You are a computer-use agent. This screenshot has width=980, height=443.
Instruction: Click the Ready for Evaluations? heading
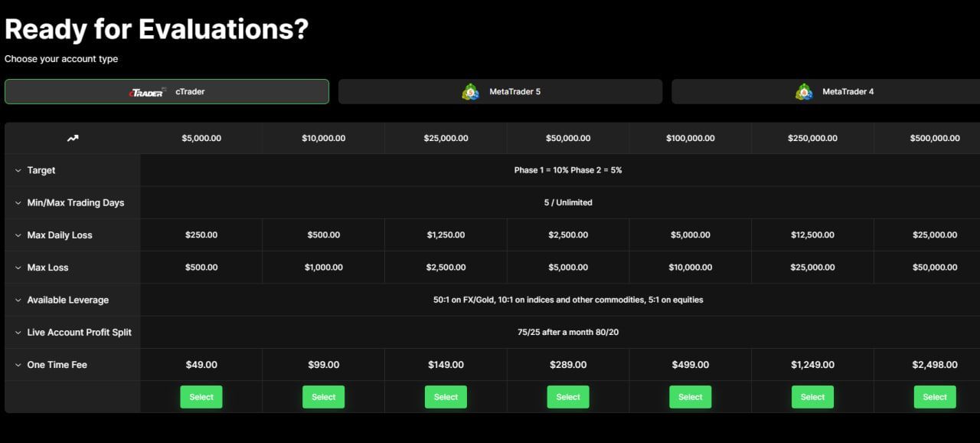(157, 29)
